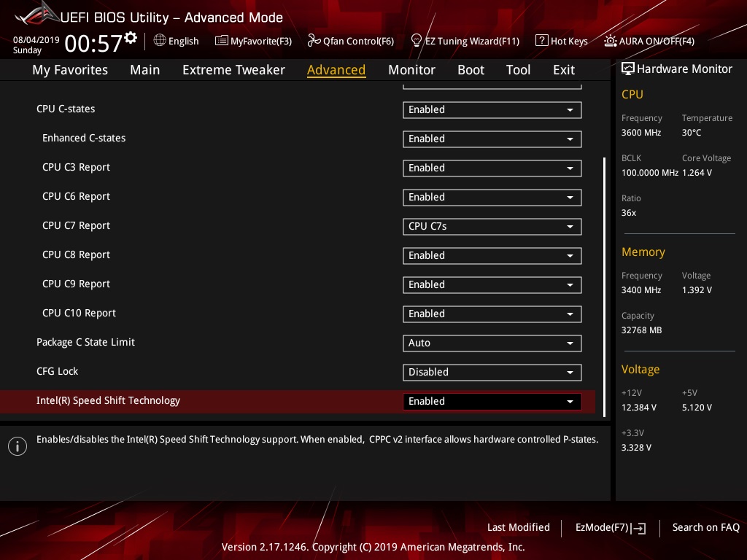Click the +12V reading 12.384 V
The height and width of the screenshot is (560, 747).
(x=639, y=408)
